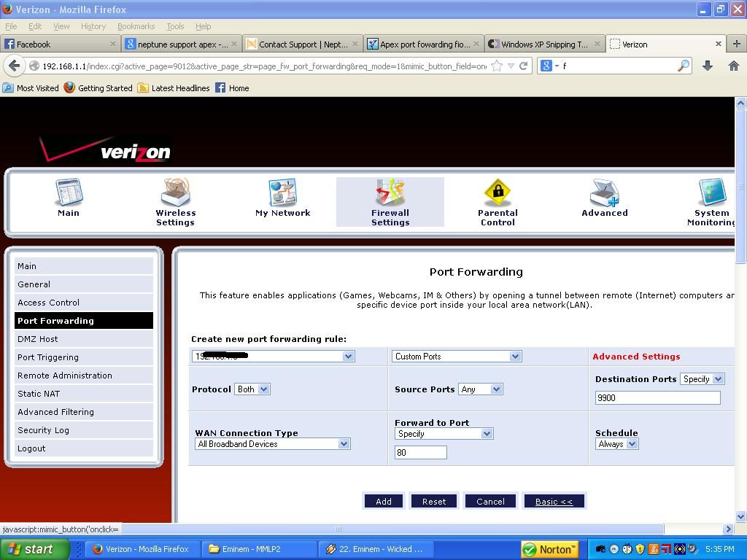The width and height of the screenshot is (747, 560).
Task: Go to the Firefox home page icon
Action: 734,66
